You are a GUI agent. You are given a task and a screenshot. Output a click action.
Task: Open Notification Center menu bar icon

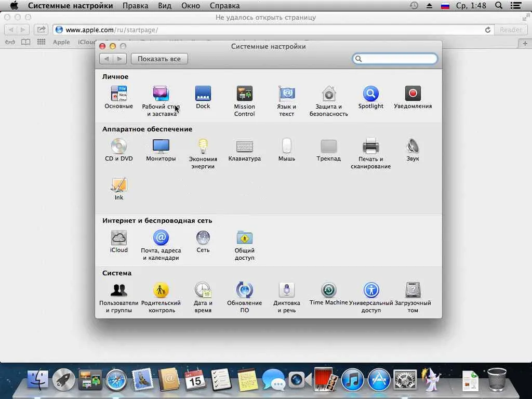click(x=516, y=6)
